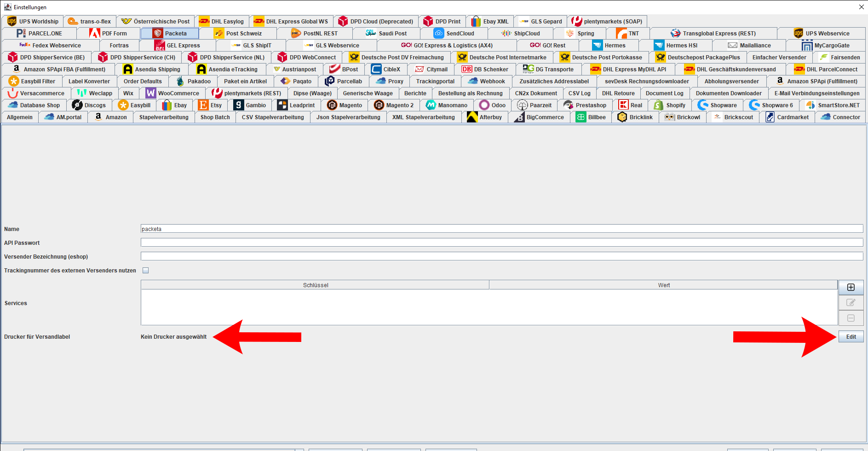Open Afterbuy tab
The height and width of the screenshot is (451, 868).
485,117
